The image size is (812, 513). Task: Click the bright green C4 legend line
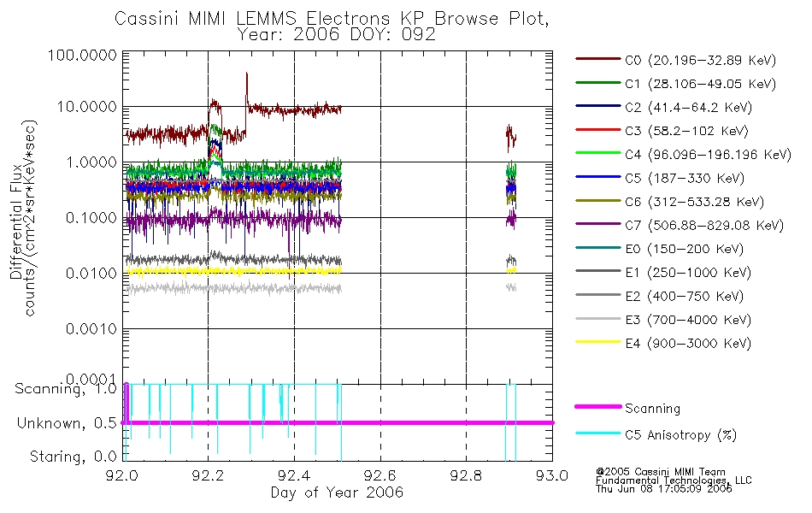coord(597,153)
